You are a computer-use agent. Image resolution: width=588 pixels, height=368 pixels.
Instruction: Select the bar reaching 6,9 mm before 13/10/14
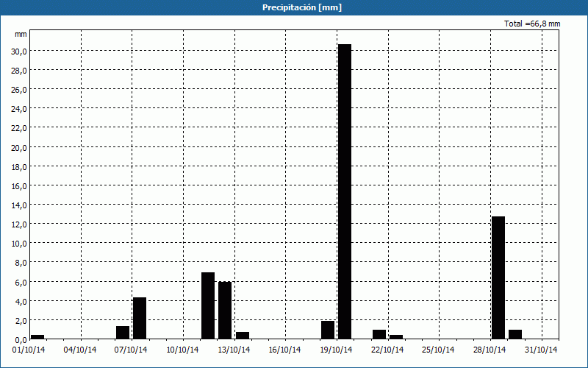pyautogui.click(x=208, y=305)
